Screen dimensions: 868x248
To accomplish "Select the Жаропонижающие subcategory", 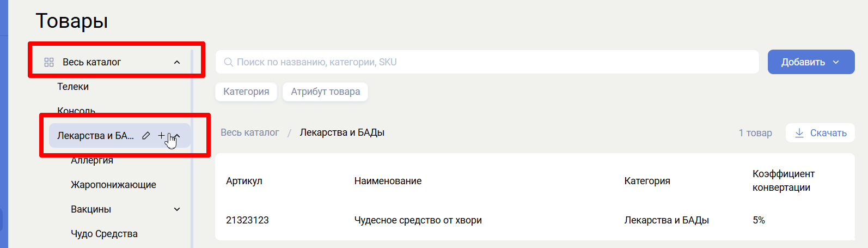I will pos(113,185).
